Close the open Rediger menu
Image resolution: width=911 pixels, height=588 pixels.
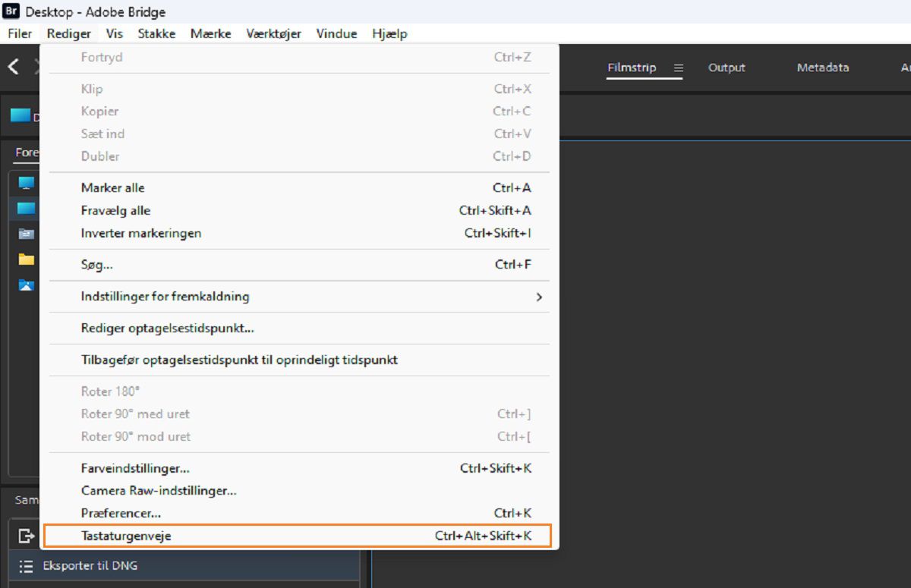(x=69, y=33)
